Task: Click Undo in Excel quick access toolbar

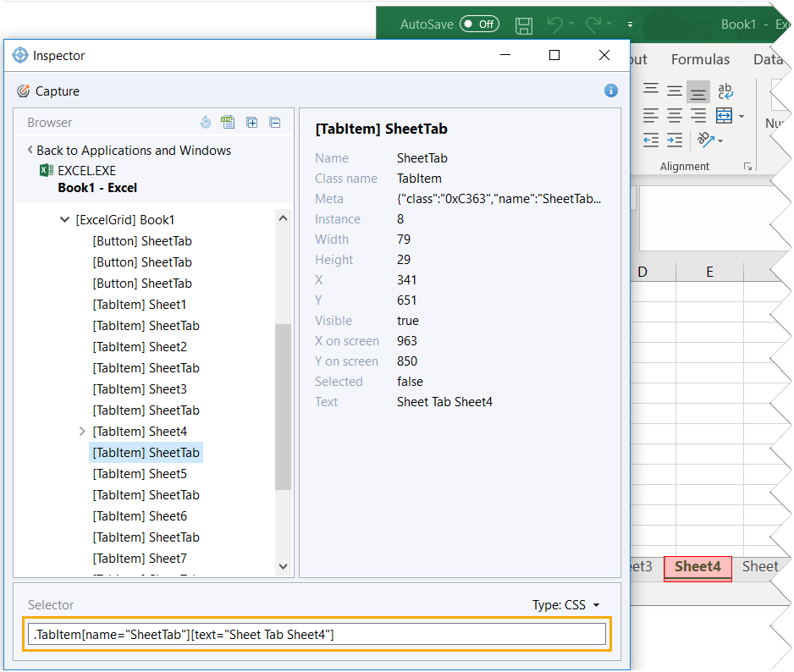Action: point(555,24)
